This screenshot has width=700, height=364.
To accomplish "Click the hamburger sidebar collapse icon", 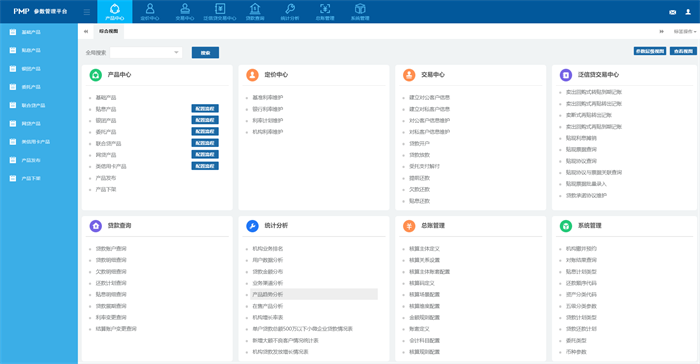I will tap(87, 12).
